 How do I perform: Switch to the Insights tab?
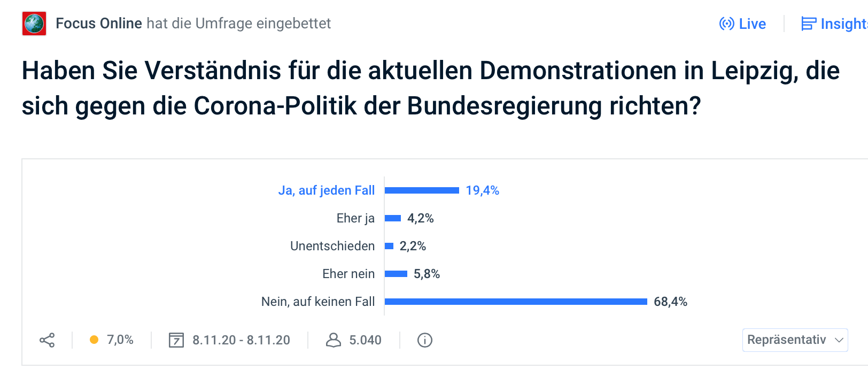pyautogui.click(x=834, y=24)
